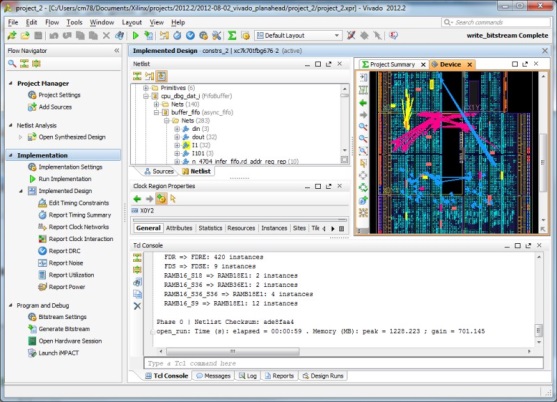Click Report Timing Summary link
Screen dimensions: 557x402
pos(80,215)
